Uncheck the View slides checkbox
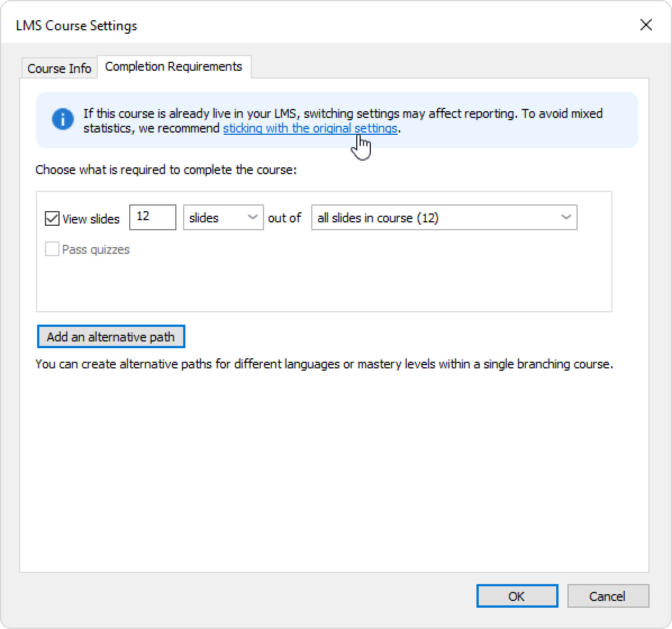The height and width of the screenshot is (629, 672). (52, 218)
